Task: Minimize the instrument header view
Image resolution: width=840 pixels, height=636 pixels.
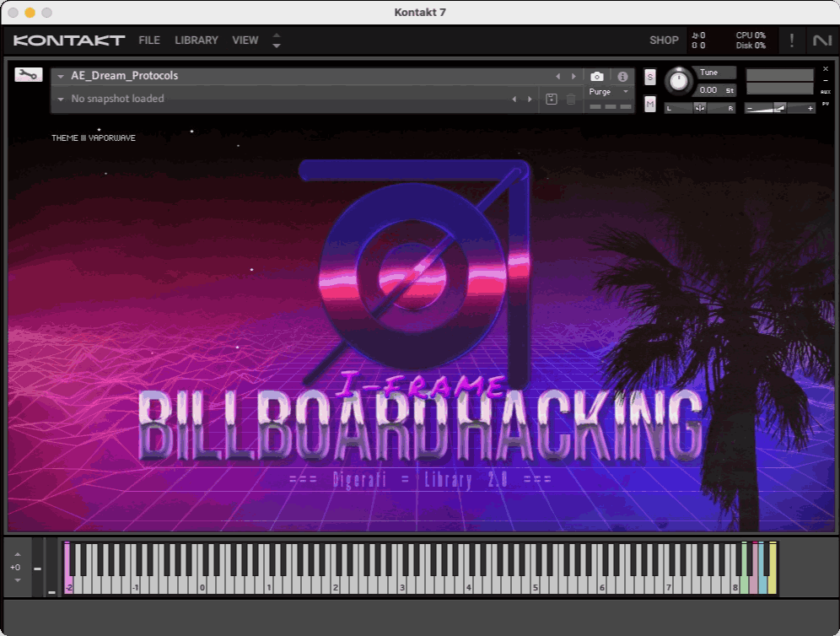Action: point(826,80)
